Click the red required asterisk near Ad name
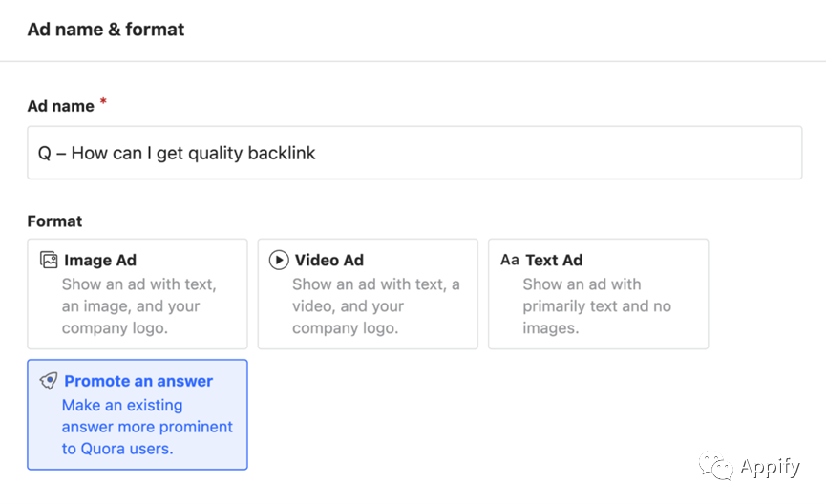826x504 pixels. 103,101
